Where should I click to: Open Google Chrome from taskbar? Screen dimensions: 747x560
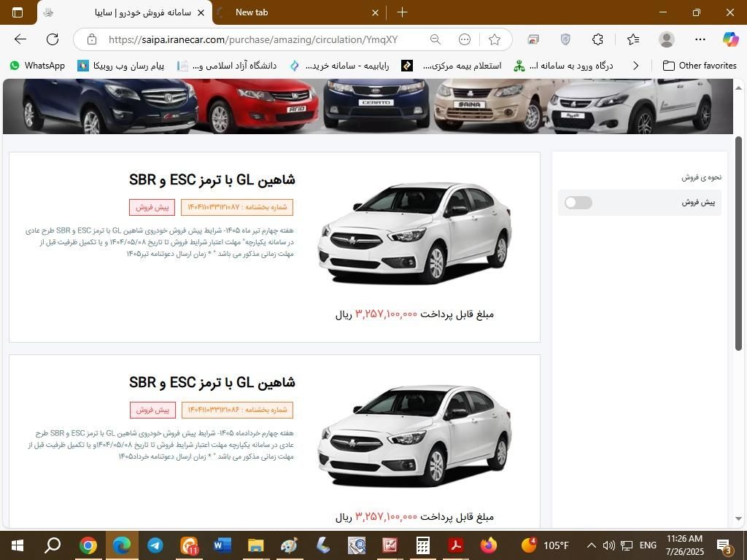tap(88, 545)
